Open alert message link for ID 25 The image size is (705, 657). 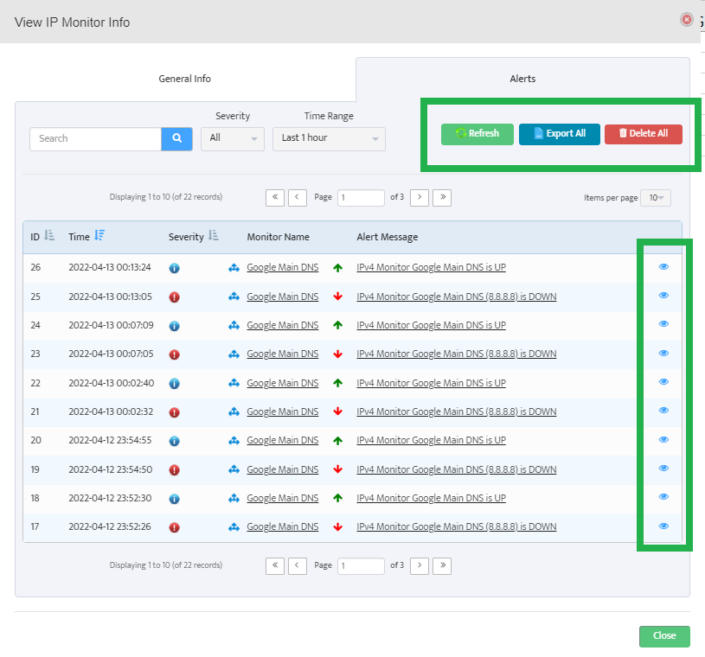[456, 297]
